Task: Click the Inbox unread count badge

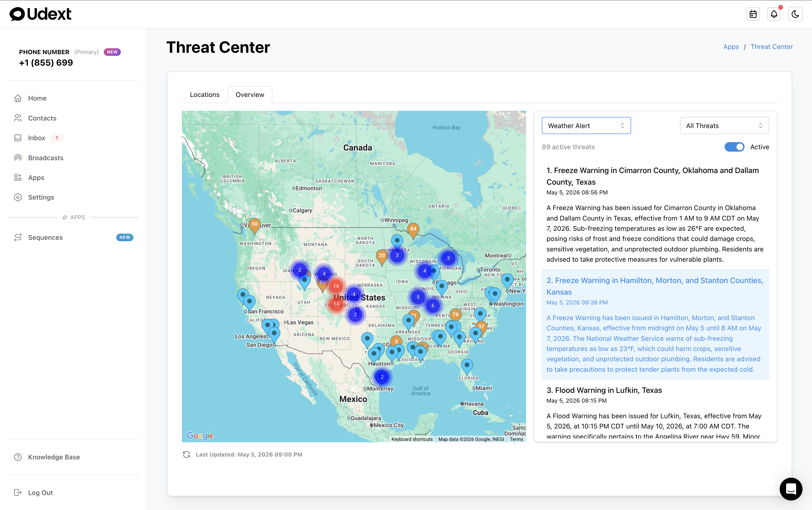Action: [57, 138]
